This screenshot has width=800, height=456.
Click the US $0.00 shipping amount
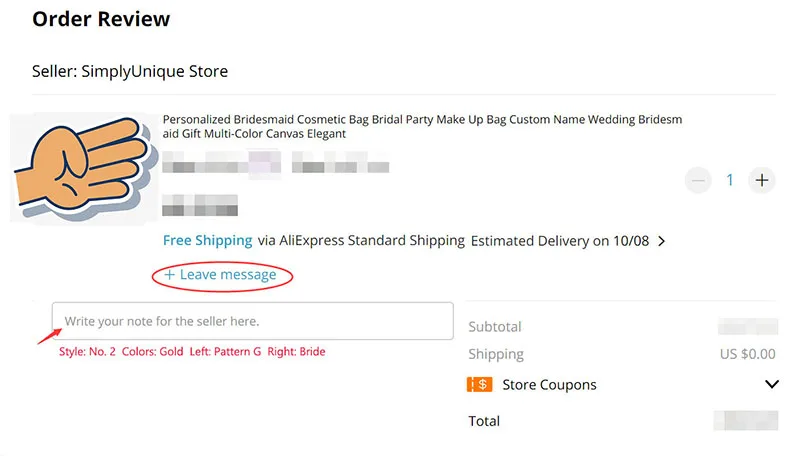pyautogui.click(x=747, y=354)
